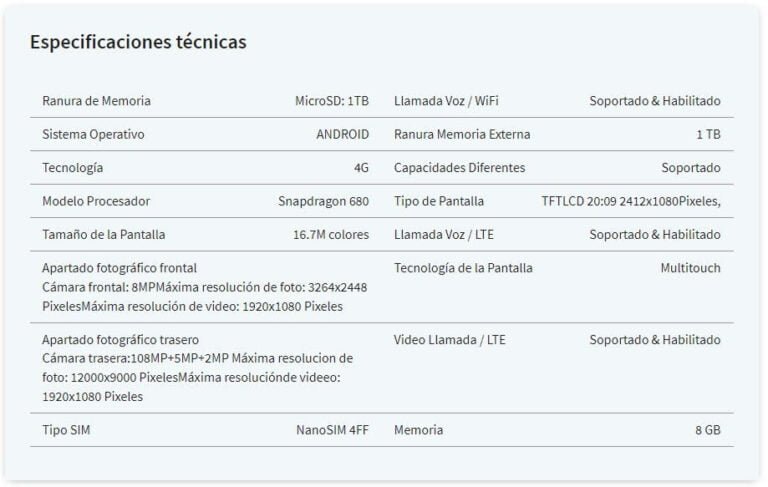The image size is (768, 487).
Task: Select the 8 GB Memoria value
Action: [x=708, y=430]
